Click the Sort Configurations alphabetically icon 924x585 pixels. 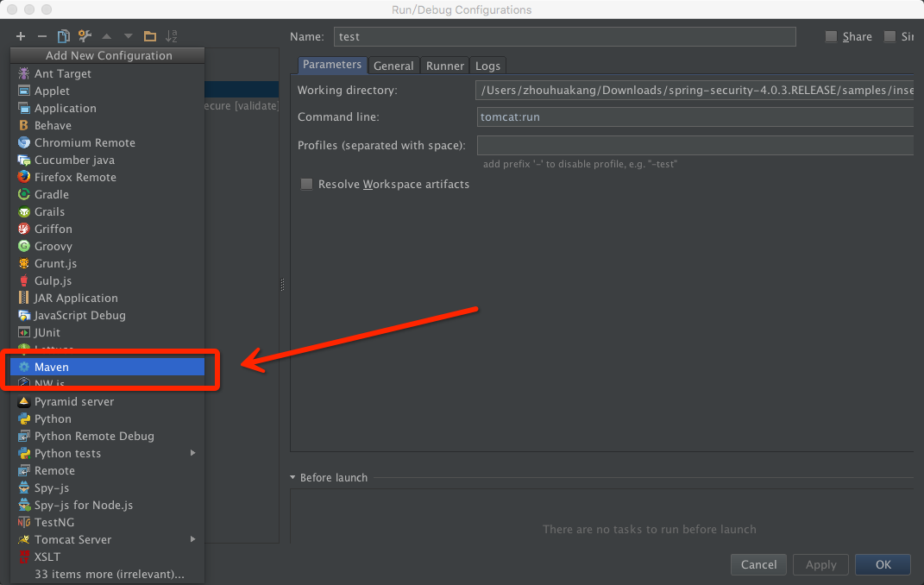pos(172,36)
